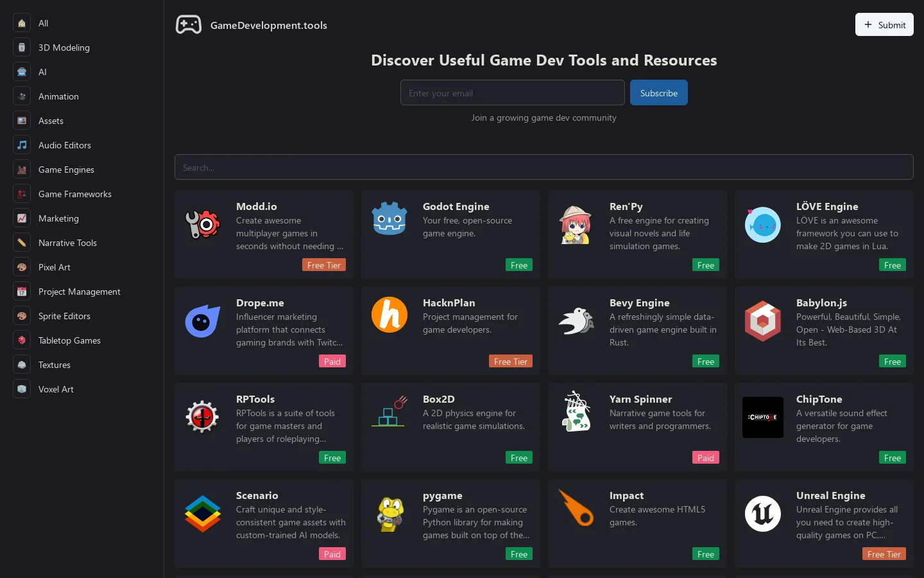Click the Unreal Engine logo
The height and width of the screenshot is (578, 924).
click(763, 514)
